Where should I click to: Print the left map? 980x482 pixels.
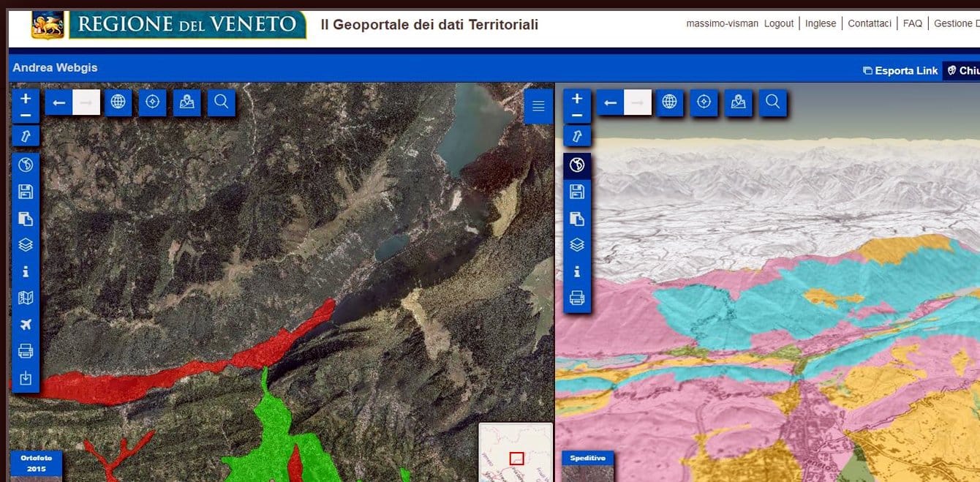(26, 351)
